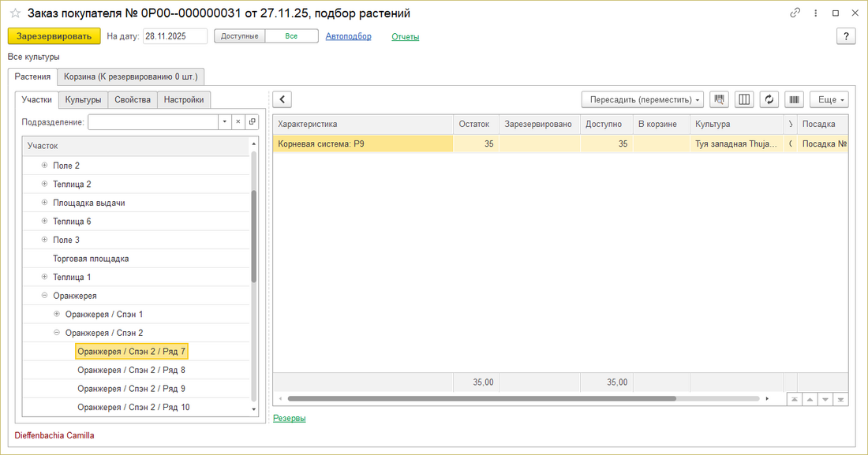Image resolution: width=868 pixels, height=455 pixels.
Task: Select the Свойства tab
Action: (133, 99)
